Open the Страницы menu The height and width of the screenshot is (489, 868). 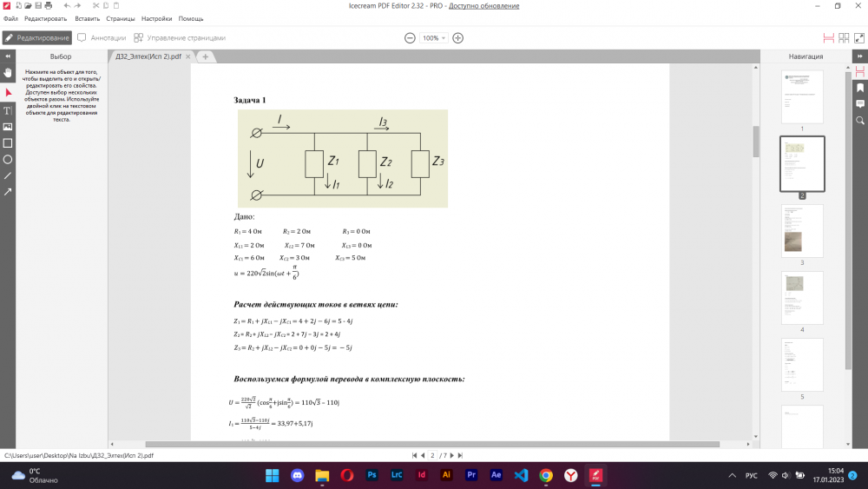pyautogui.click(x=120, y=18)
